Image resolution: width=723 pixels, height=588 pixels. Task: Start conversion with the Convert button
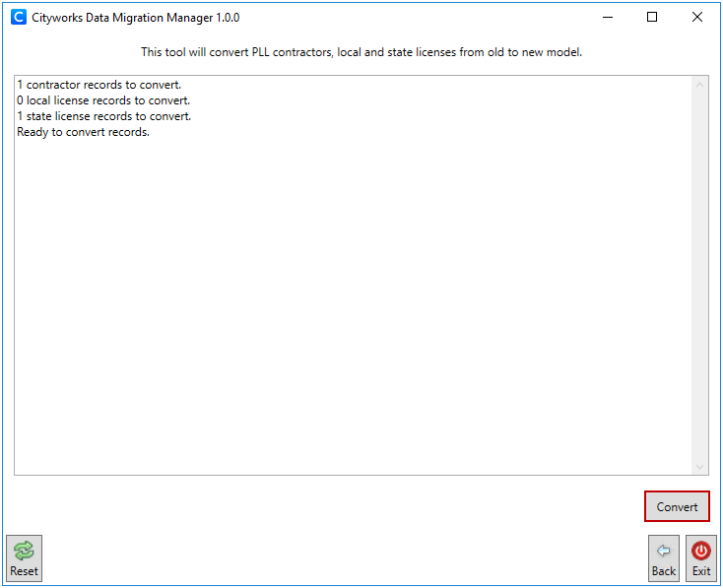click(x=677, y=506)
